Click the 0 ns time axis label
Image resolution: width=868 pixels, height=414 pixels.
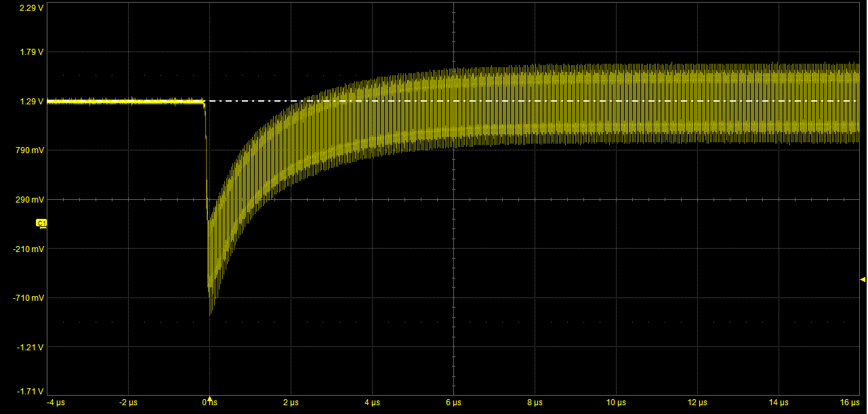(210, 403)
